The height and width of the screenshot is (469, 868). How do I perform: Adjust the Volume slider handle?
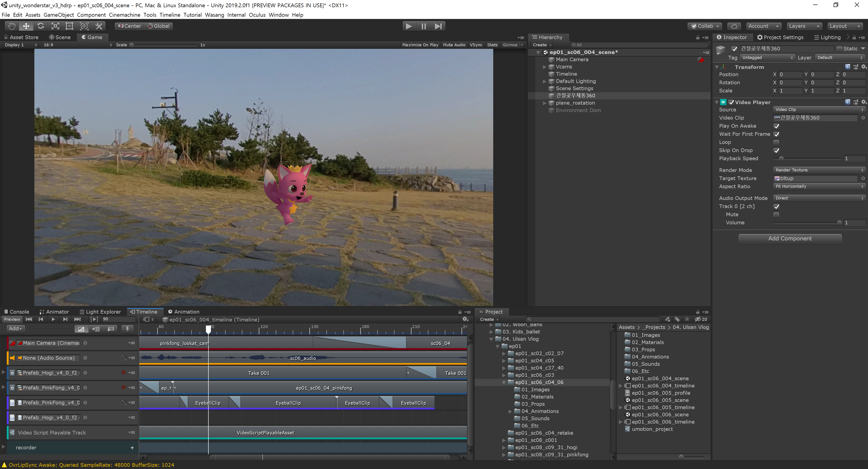839,223
